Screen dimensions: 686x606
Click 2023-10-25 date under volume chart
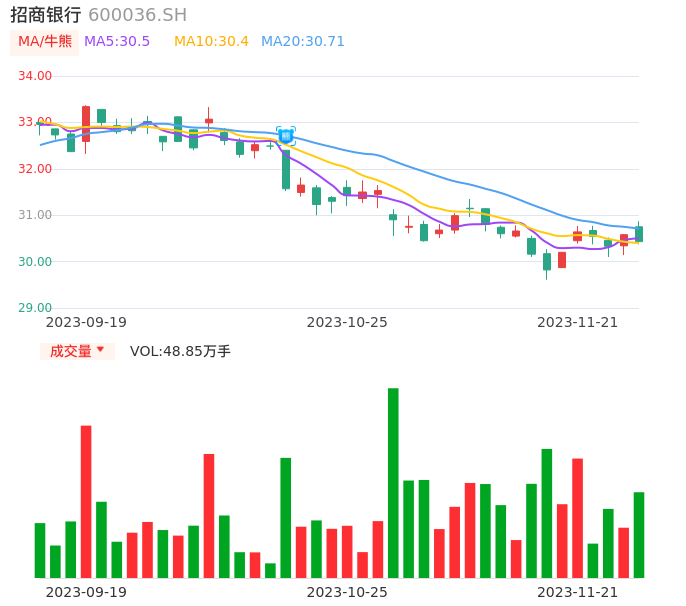347,592
